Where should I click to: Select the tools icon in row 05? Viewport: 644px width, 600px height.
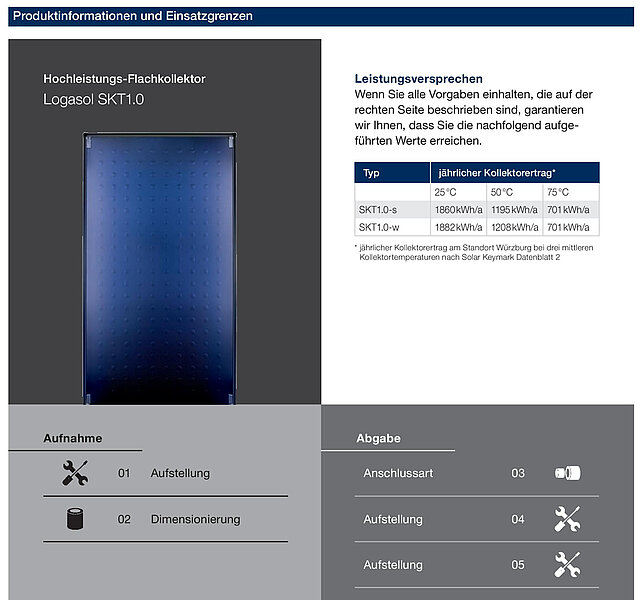(567, 565)
